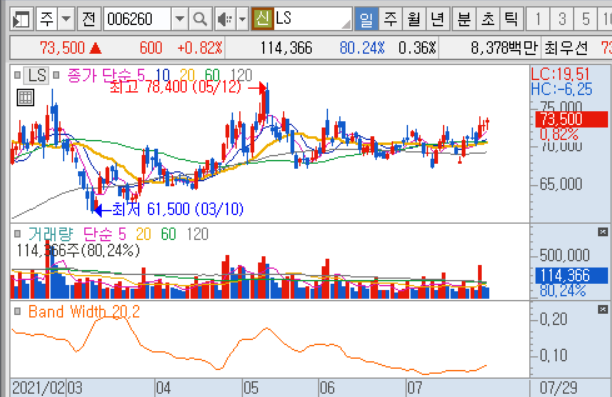Click the 10-day moving average legend
The image size is (612, 397).
(162, 75)
